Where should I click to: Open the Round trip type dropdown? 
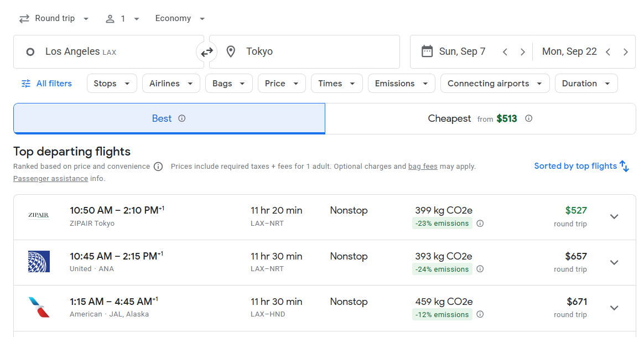click(x=54, y=19)
